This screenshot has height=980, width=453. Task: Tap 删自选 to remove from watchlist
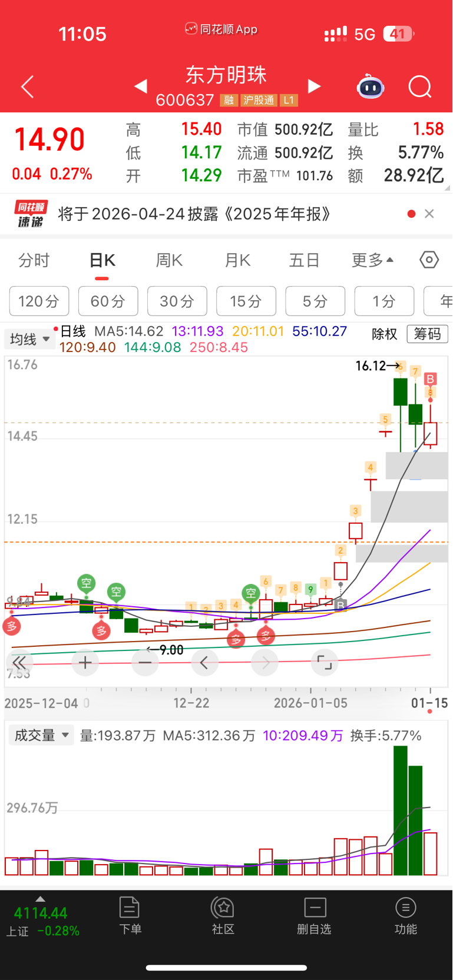(x=315, y=916)
